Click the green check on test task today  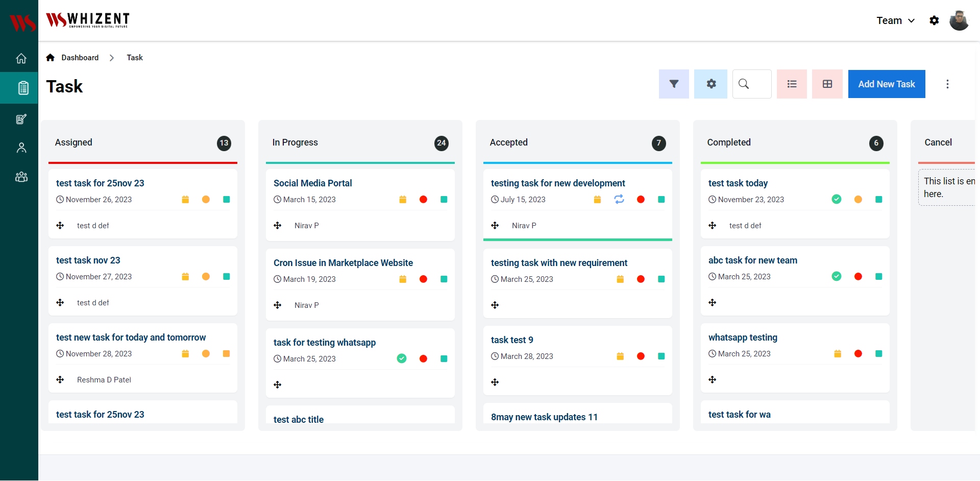coord(837,199)
